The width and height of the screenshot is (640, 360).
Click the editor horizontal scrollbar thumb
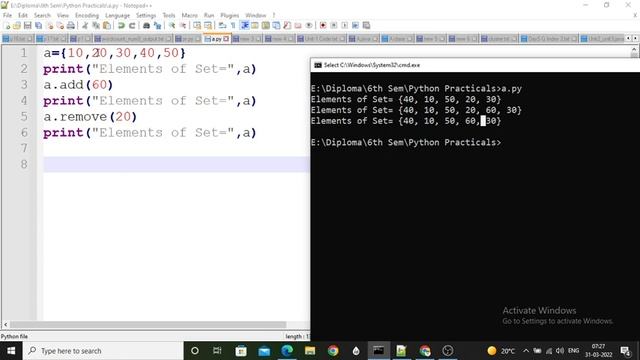pyautogui.click(x=148, y=324)
